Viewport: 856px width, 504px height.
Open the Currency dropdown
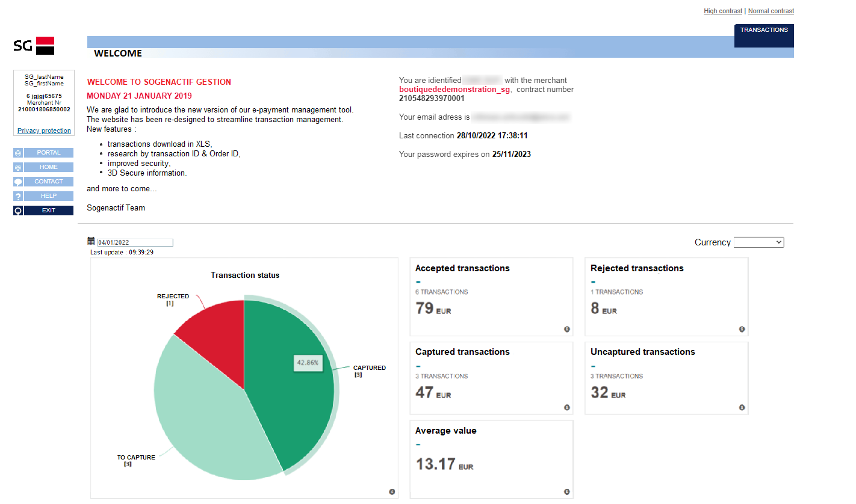pos(759,242)
